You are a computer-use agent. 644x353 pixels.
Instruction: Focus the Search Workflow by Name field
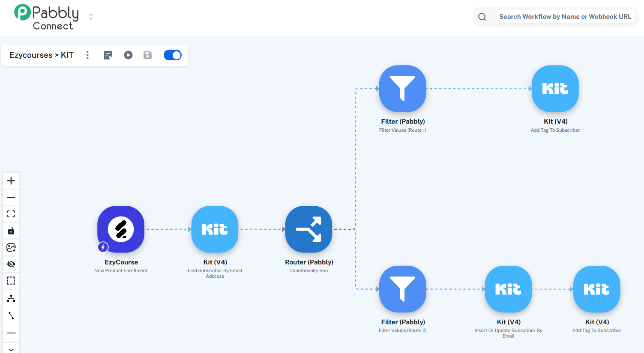[565, 17]
